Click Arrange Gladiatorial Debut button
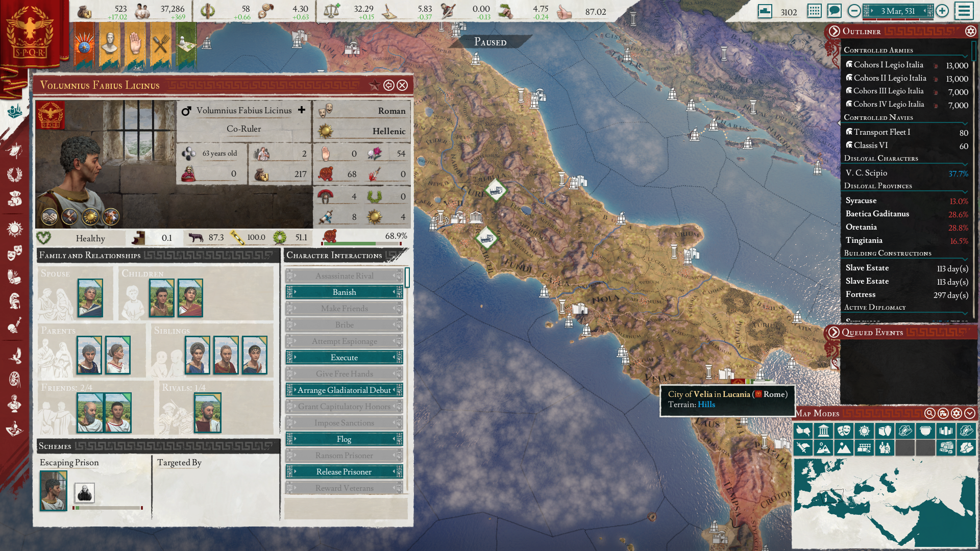This screenshot has width=980, height=551. coord(344,390)
